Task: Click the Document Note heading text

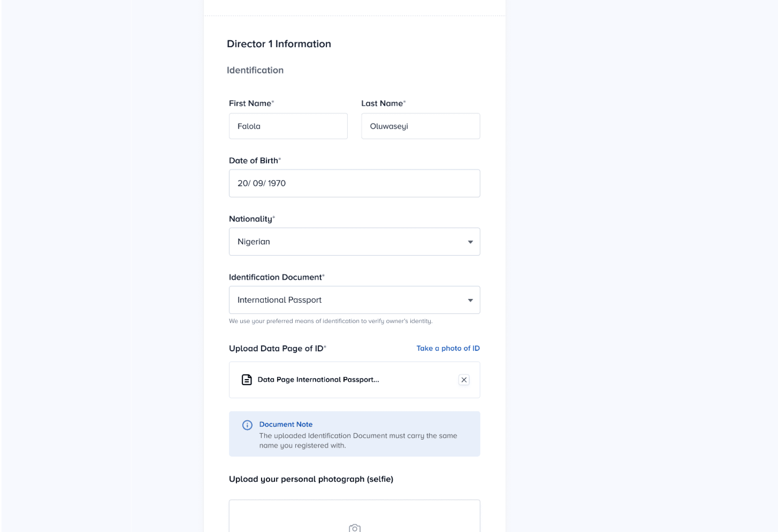Action: [x=286, y=424]
